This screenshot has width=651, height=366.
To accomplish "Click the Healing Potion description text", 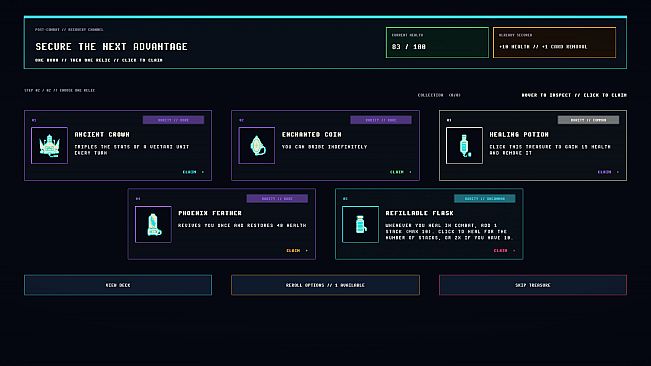I will (550, 150).
